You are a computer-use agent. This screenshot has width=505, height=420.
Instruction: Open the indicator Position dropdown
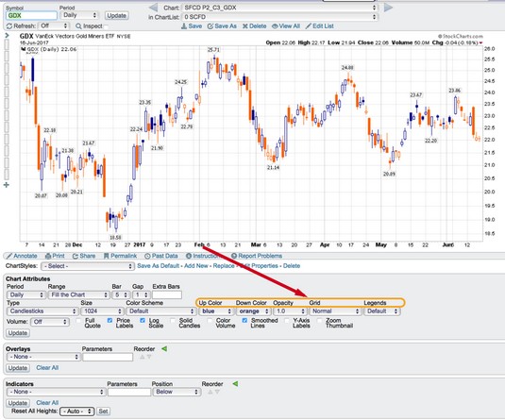(x=177, y=392)
